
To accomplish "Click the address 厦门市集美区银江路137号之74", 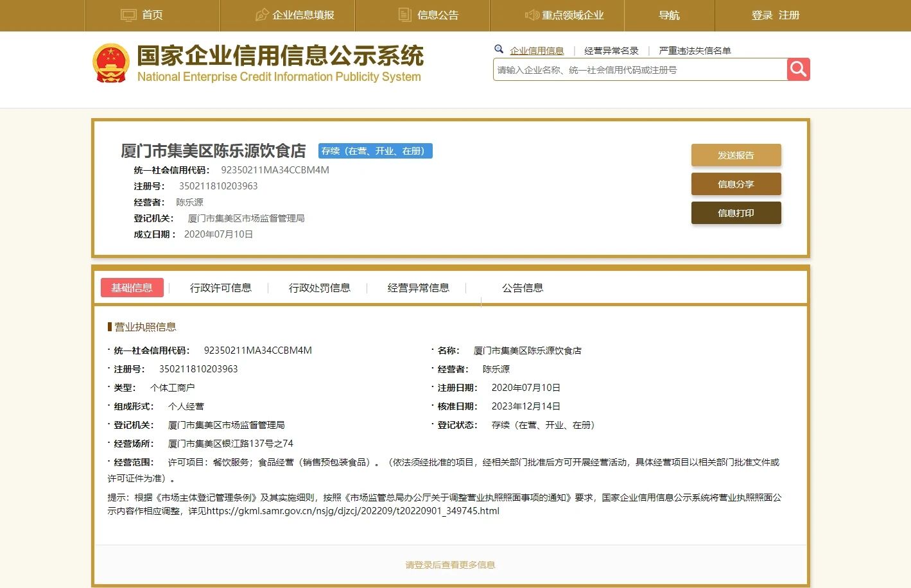I will pos(230,444).
